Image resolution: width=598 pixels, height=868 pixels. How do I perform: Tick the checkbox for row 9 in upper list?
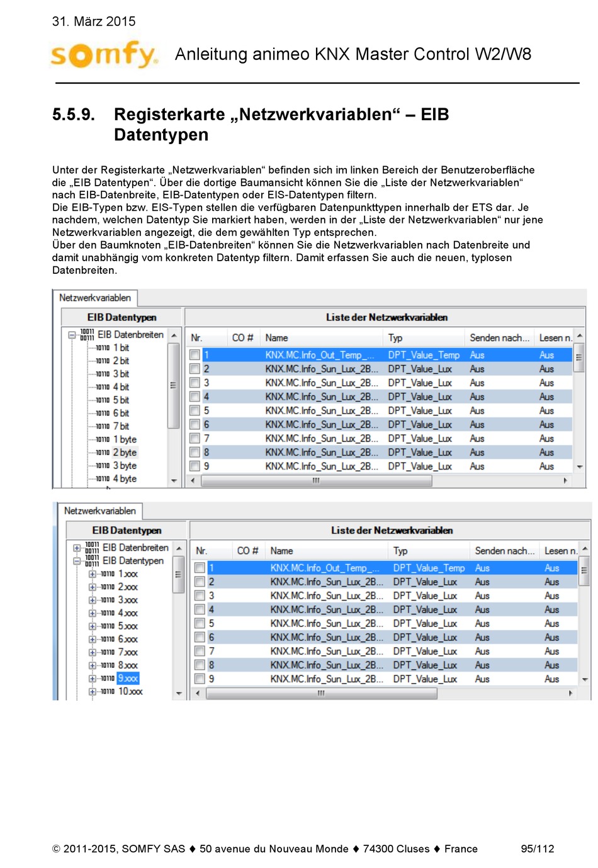pyautogui.click(x=195, y=466)
